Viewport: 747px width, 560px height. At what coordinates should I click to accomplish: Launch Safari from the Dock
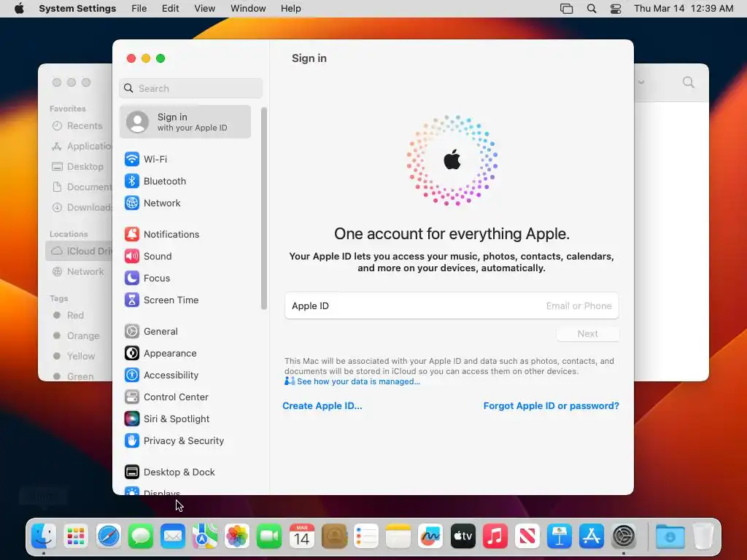(108, 536)
